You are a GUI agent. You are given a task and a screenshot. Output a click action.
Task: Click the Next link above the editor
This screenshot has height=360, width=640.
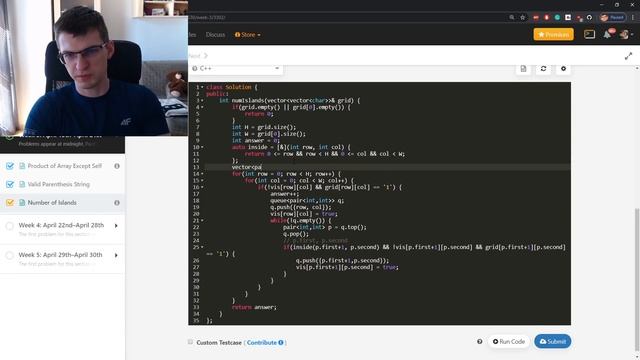pos(198,56)
